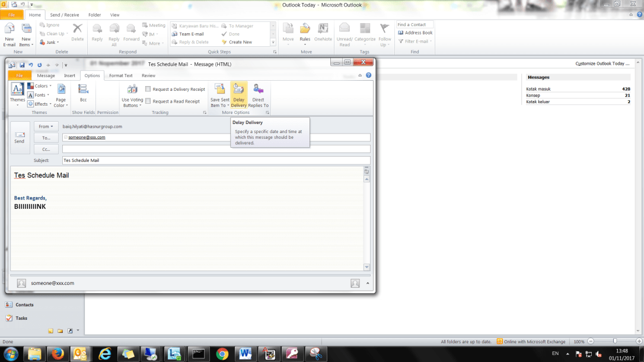
Task: Enable Request a Read Receipt checkbox
Action: click(x=148, y=101)
